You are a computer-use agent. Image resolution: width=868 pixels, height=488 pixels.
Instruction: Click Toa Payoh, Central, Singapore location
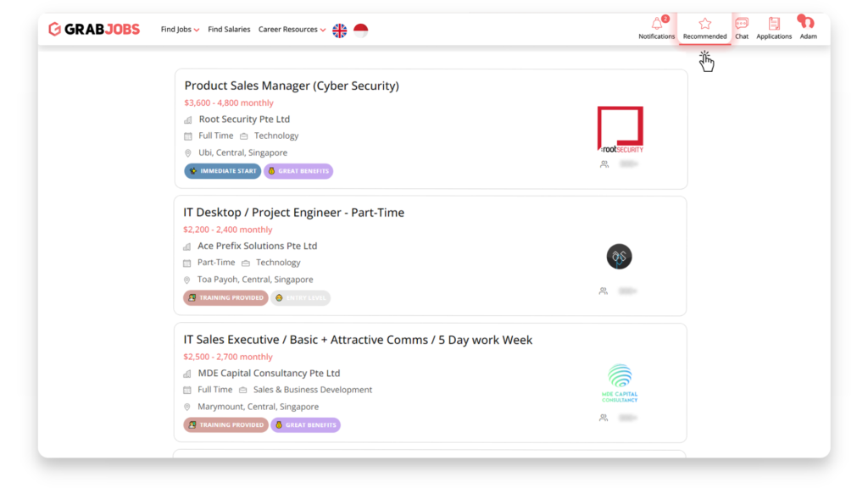coord(255,280)
